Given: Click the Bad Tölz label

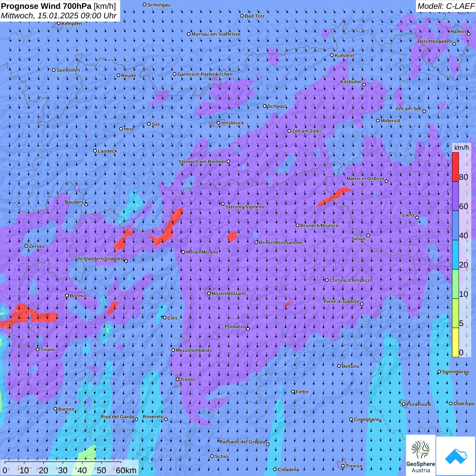Looking at the screenshot, I should click(255, 16).
